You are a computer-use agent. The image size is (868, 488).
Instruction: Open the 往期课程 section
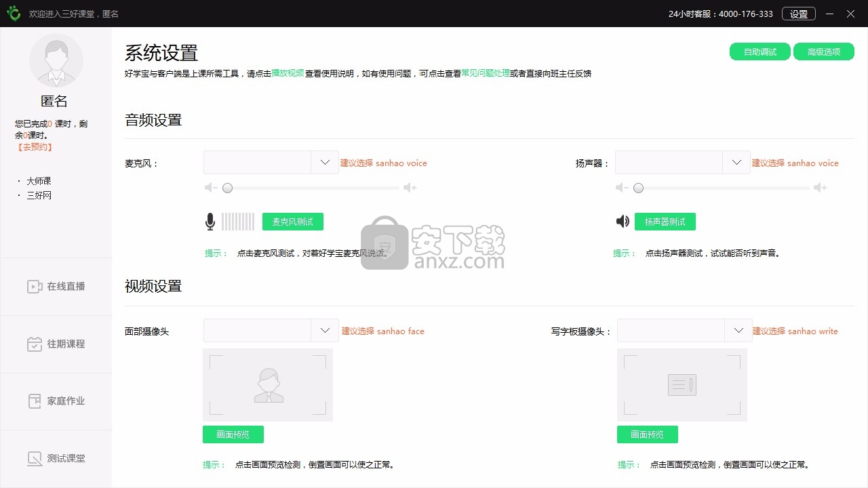pyautogui.click(x=56, y=344)
